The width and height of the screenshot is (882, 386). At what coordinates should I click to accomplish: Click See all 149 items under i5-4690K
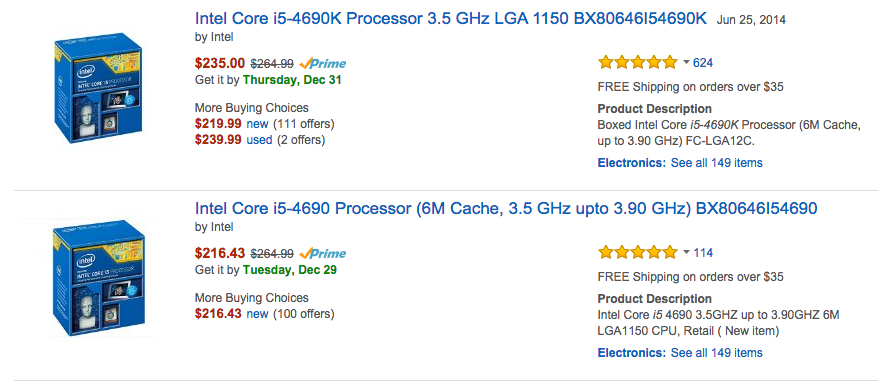[717, 163]
